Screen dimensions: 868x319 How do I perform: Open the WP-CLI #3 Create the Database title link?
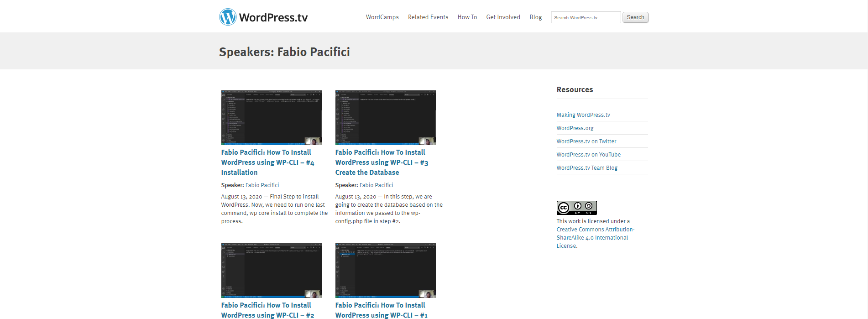[x=382, y=162]
